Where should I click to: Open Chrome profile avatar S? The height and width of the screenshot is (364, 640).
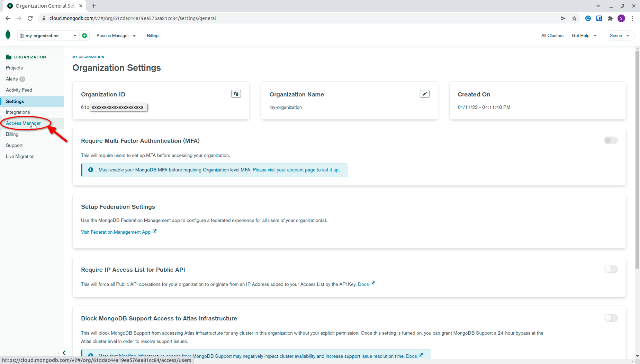pos(621,18)
